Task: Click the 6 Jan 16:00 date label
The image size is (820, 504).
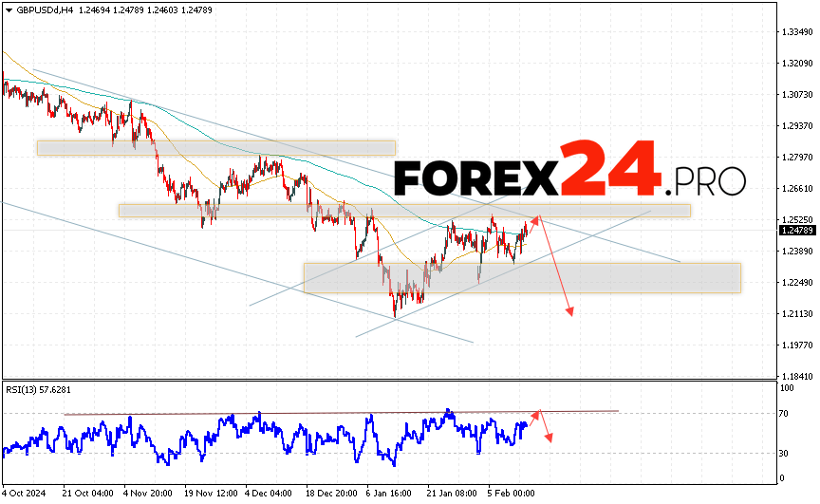Action: coord(387,494)
